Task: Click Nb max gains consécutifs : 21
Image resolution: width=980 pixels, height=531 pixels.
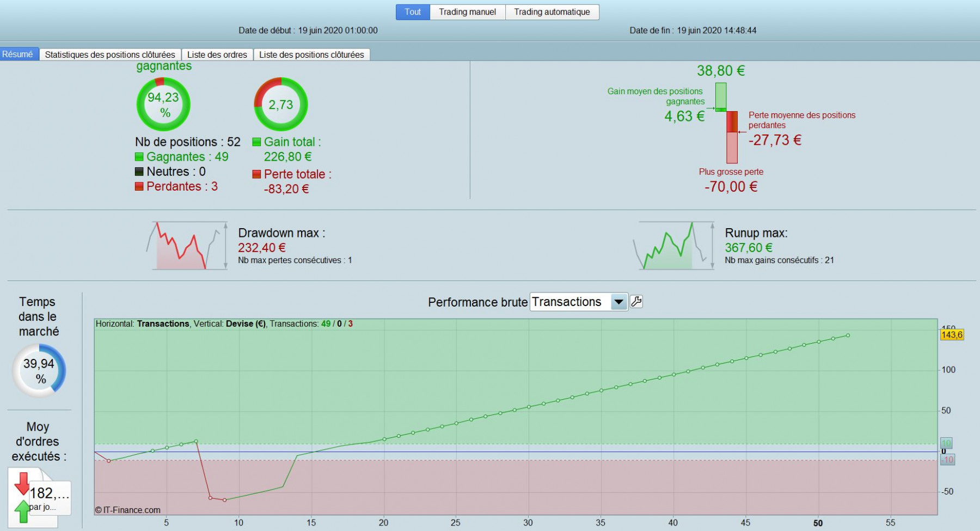Action: [x=779, y=260]
